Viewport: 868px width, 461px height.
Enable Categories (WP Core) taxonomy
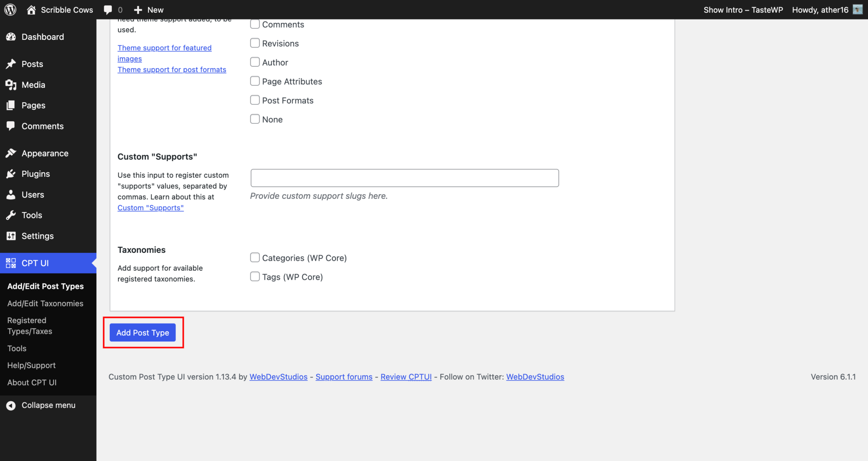255,257
